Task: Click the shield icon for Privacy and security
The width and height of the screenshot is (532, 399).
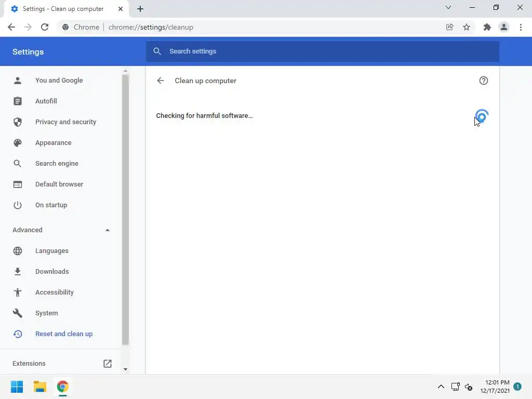Action: [x=18, y=122]
